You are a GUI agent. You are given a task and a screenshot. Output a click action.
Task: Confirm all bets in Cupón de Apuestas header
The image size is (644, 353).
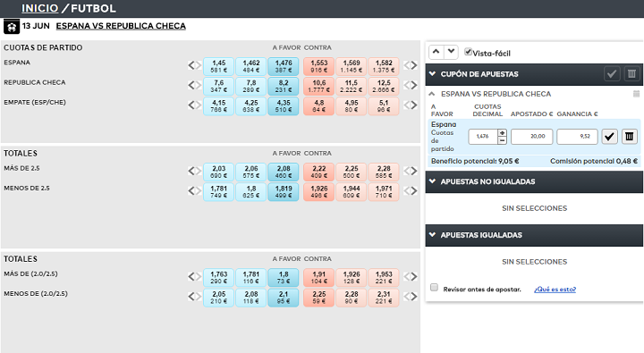click(612, 74)
